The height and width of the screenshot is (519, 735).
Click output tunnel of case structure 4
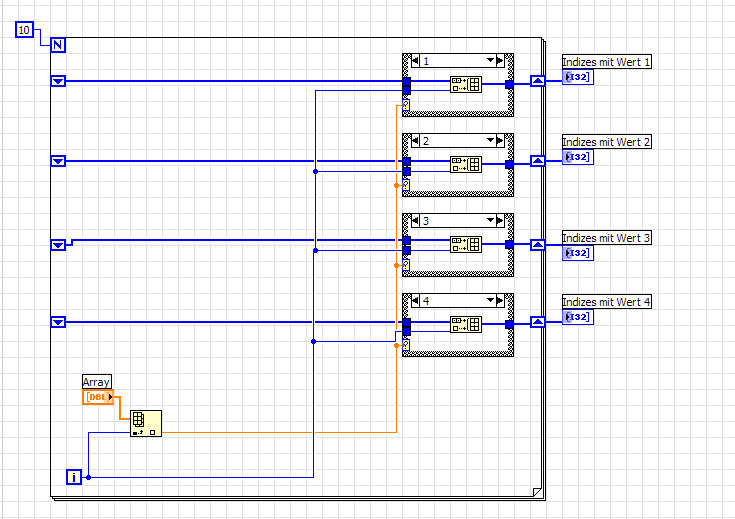pos(510,324)
